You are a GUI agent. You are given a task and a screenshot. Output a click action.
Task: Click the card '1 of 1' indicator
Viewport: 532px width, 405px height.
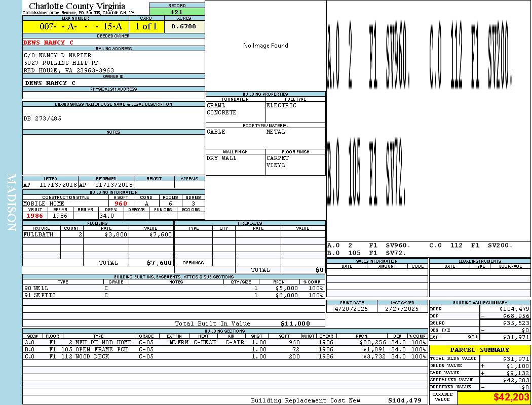(146, 26)
